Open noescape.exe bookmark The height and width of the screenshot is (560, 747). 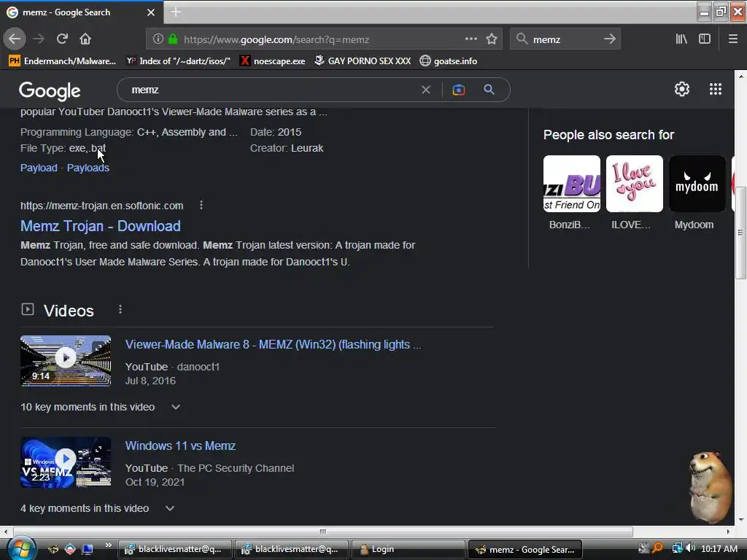coord(273,61)
